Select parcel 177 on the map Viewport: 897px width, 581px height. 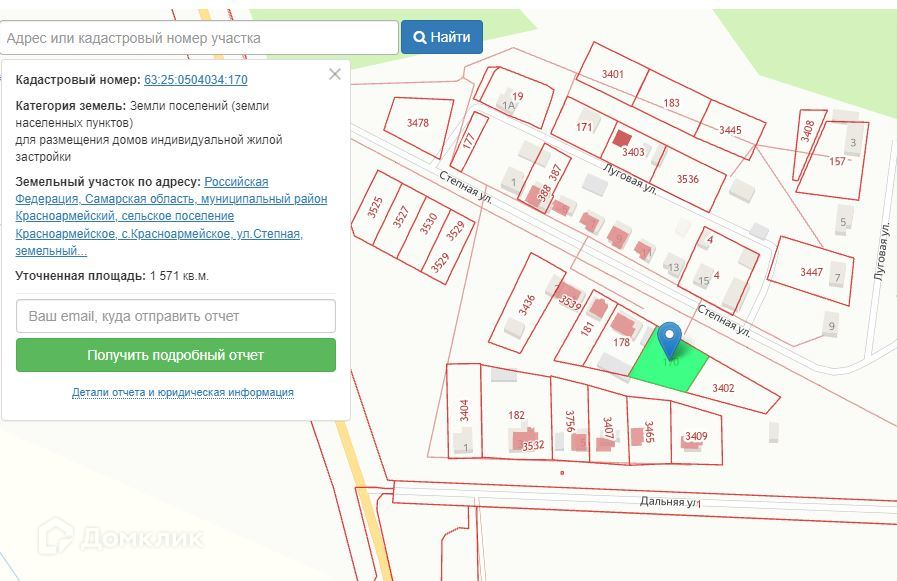(x=469, y=141)
